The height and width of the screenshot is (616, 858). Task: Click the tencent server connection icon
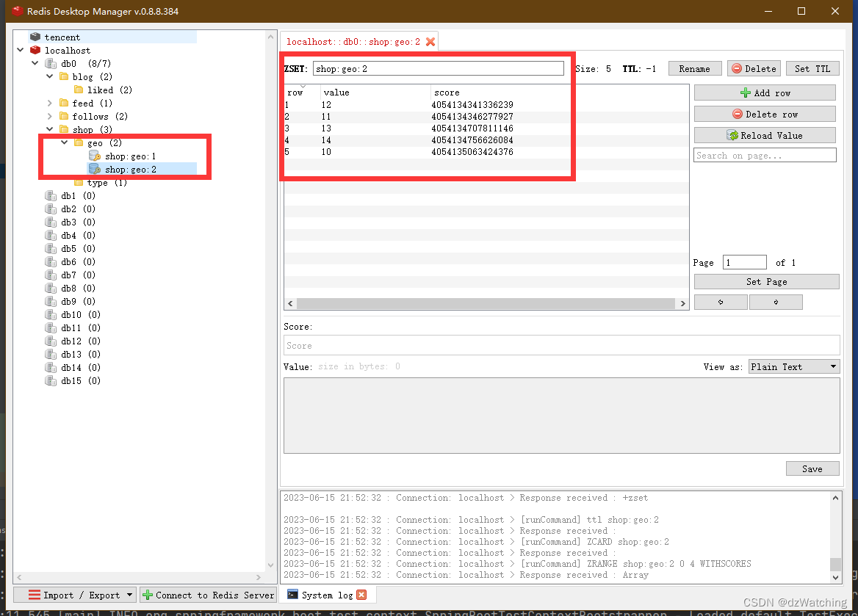coord(35,37)
